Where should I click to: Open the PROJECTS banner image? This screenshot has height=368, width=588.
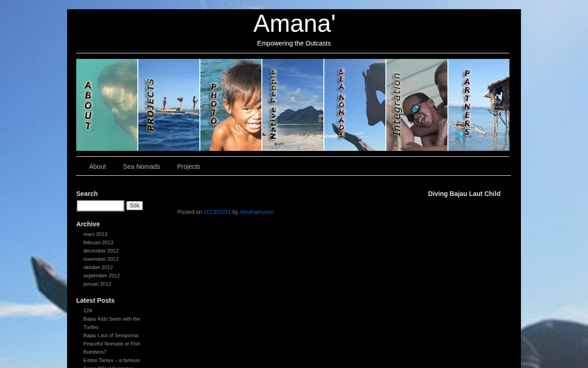pos(169,105)
